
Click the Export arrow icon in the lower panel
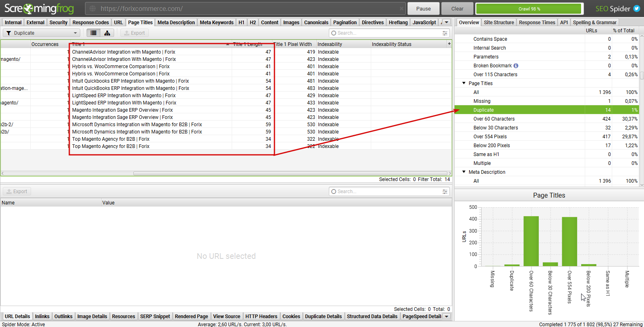9,192
